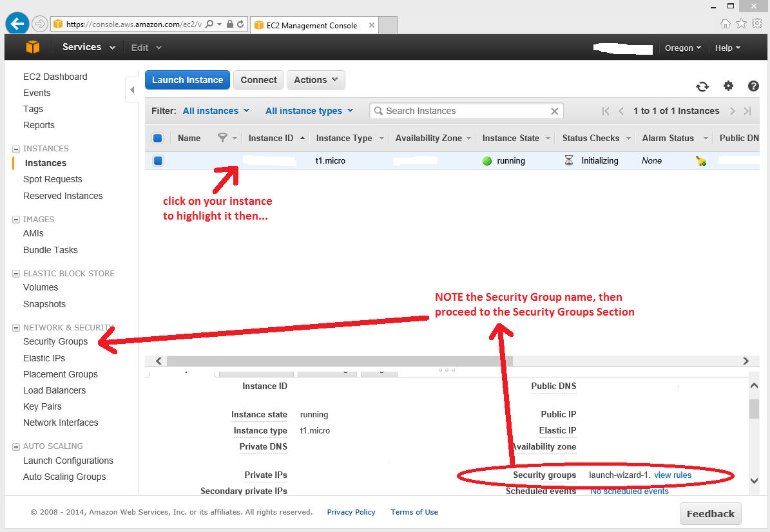Click the Launch Instance button
The width and height of the screenshot is (770, 532).
point(187,80)
